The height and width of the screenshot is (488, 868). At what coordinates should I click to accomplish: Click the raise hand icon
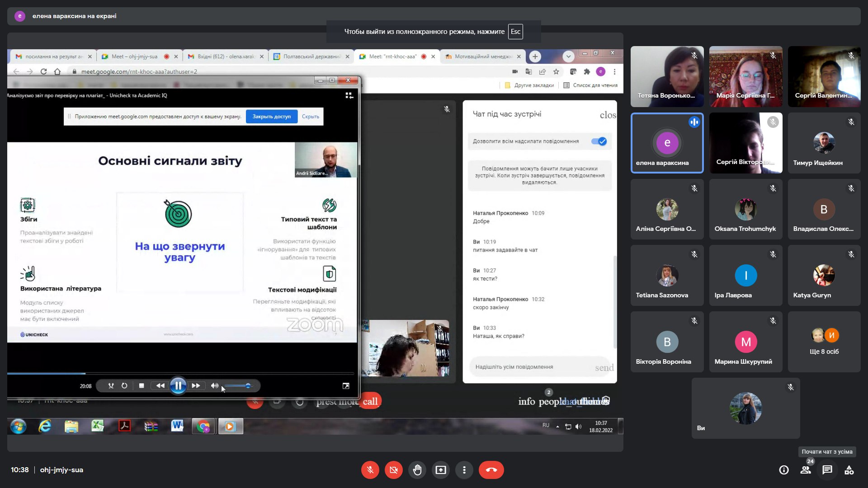tap(417, 470)
